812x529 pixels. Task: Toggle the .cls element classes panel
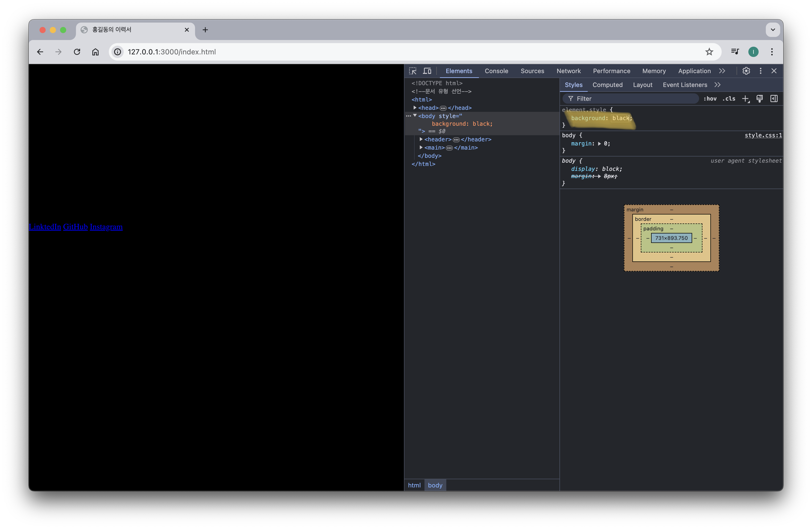pos(729,99)
